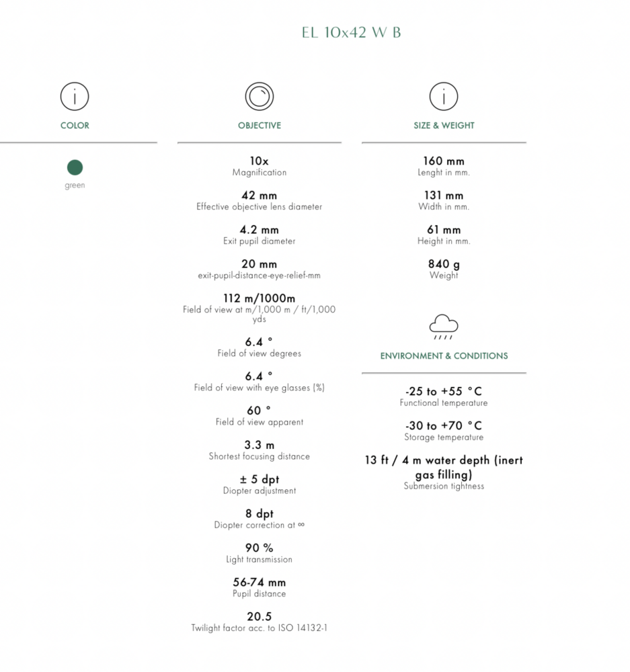Screen dimensions: 630x672
Task: Select the 840 g weight value
Action: click(444, 264)
